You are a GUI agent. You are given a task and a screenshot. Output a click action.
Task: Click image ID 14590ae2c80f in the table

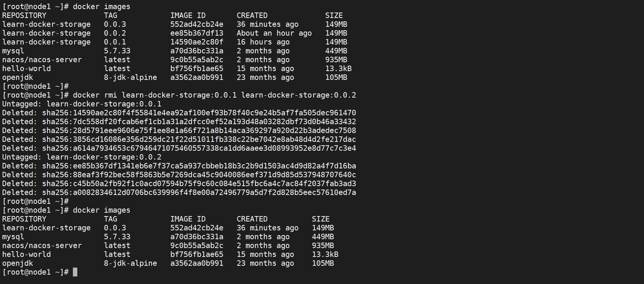point(197,42)
